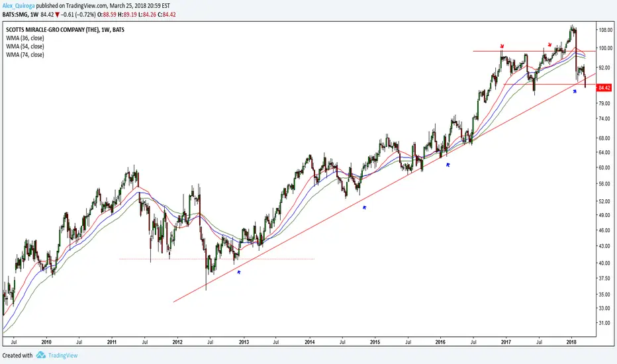
Task: Open the Alex_Quiroga author profile link
Action: tap(19, 7)
